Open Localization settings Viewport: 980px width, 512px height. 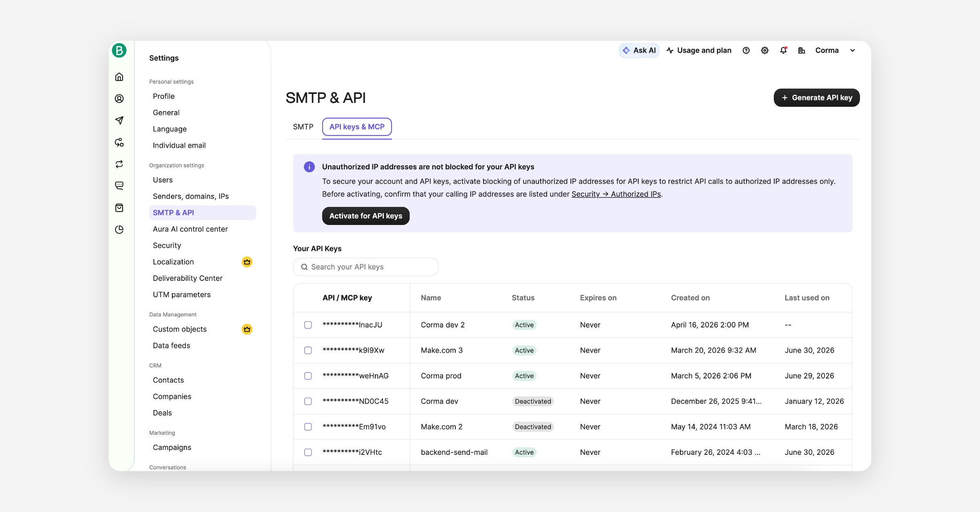203,262
